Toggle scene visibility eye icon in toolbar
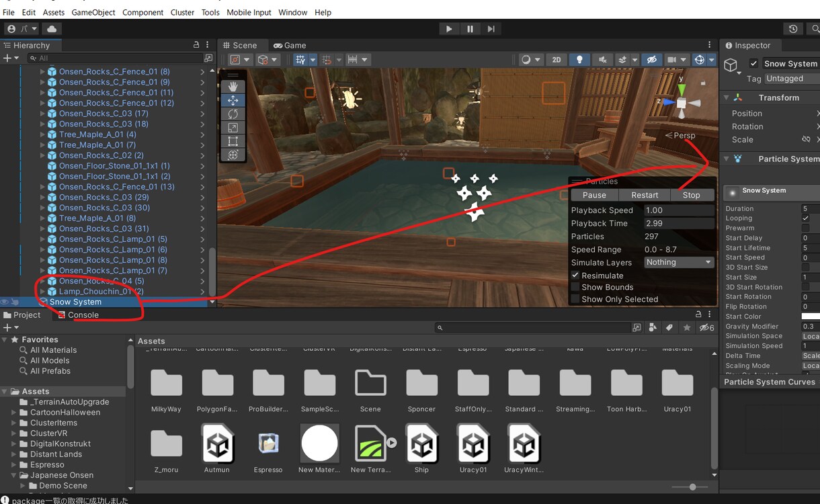The height and width of the screenshot is (504, 820). click(x=651, y=60)
